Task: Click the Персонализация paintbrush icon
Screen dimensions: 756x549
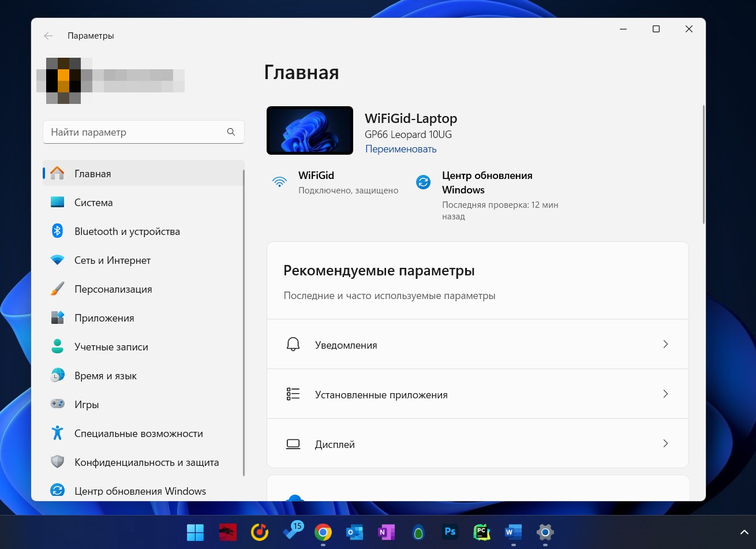Action: pos(57,289)
